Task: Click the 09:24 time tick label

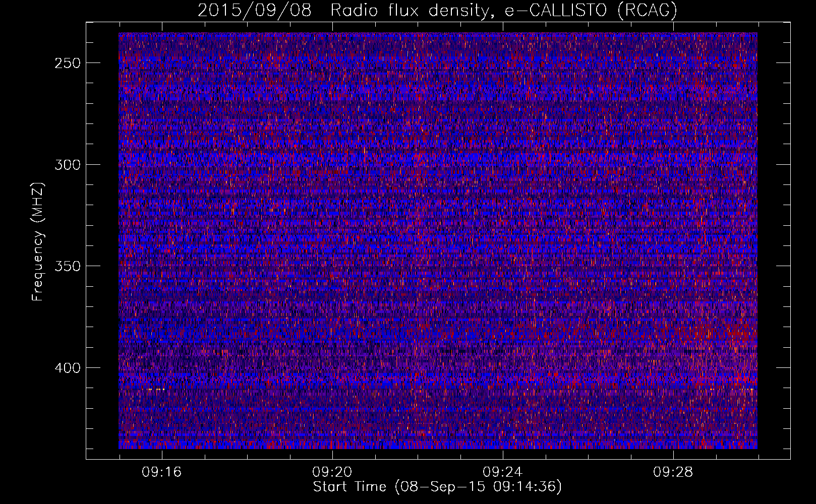Action: coord(503,472)
